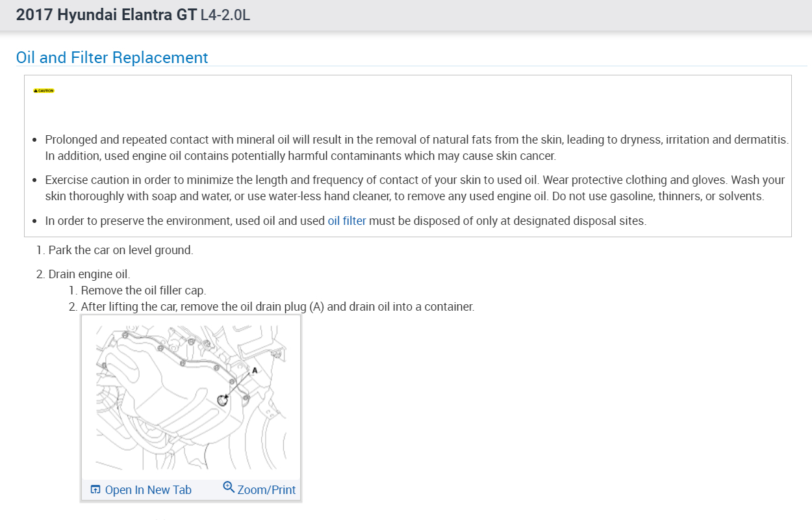The width and height of the screenshot is (812, 520).
Task: Click the circled drain plug in diagram
Action: (223, 400)
